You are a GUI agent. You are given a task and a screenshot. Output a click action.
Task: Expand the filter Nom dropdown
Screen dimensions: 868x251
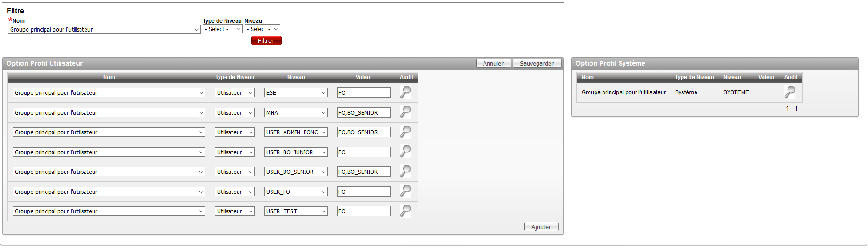click(x=104, y=29)
